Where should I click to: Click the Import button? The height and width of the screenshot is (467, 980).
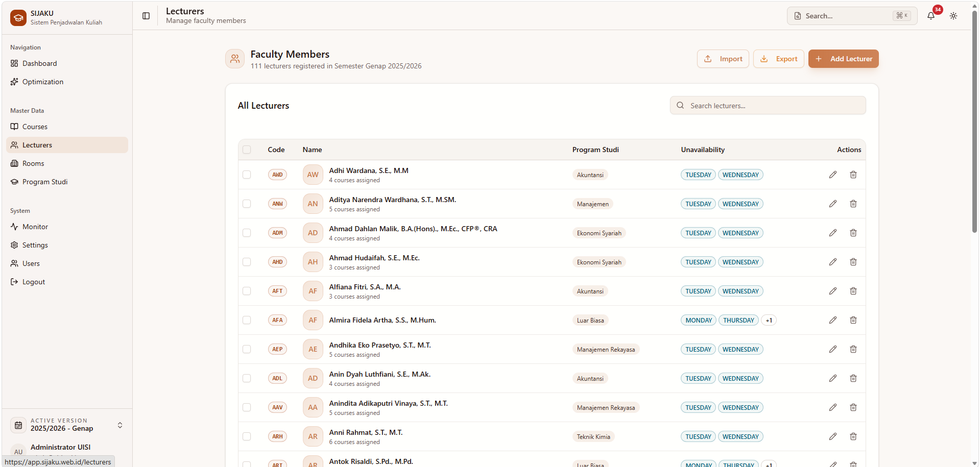click(x=723, y=59)
